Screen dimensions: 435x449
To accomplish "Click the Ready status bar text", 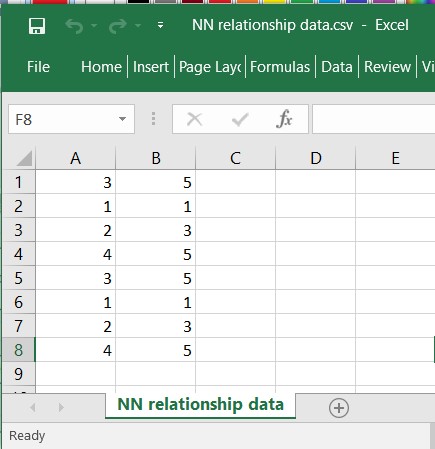I will click(27, 436).
